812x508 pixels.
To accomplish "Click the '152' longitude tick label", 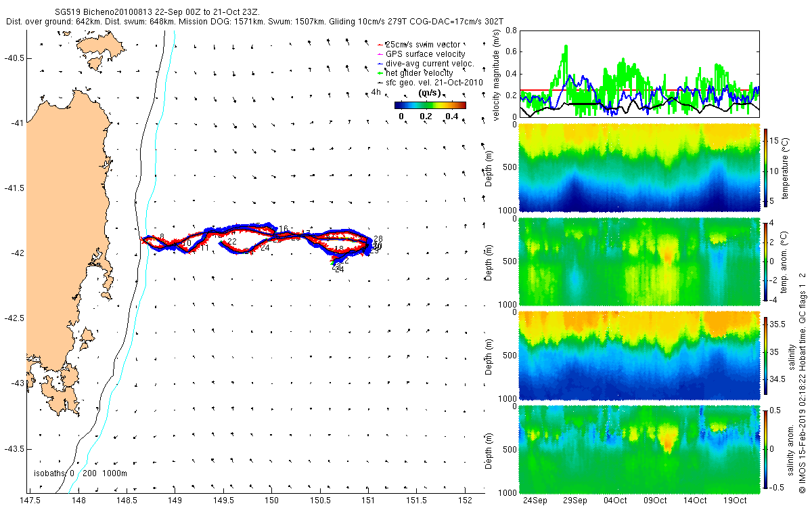I will (465, 501).
